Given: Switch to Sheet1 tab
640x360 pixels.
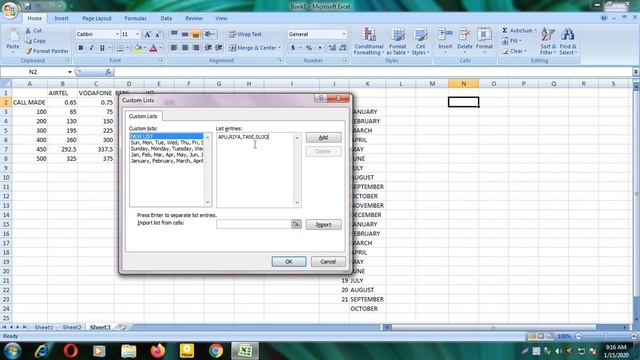Looking at the screenshot, I should click(44, 327).
